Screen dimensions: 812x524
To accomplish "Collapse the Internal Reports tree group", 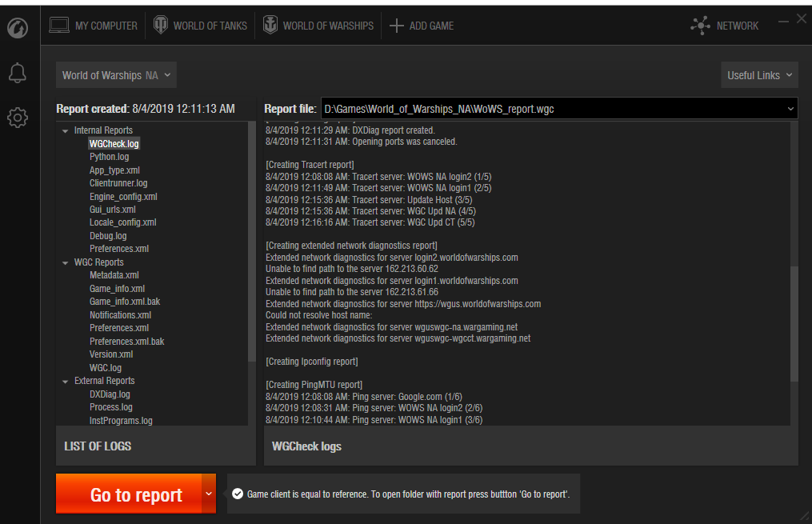I will pos(66,131).
